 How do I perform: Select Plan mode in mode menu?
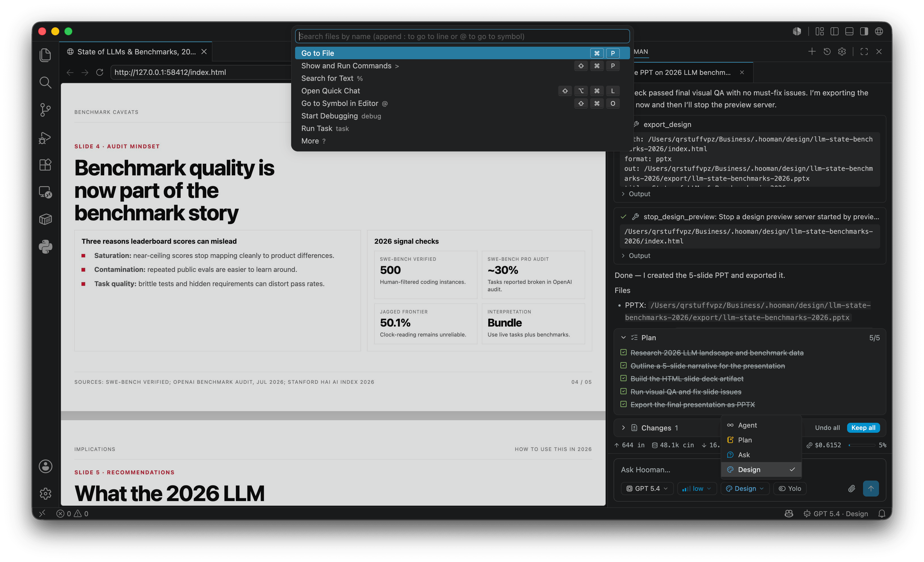(761, 440)
